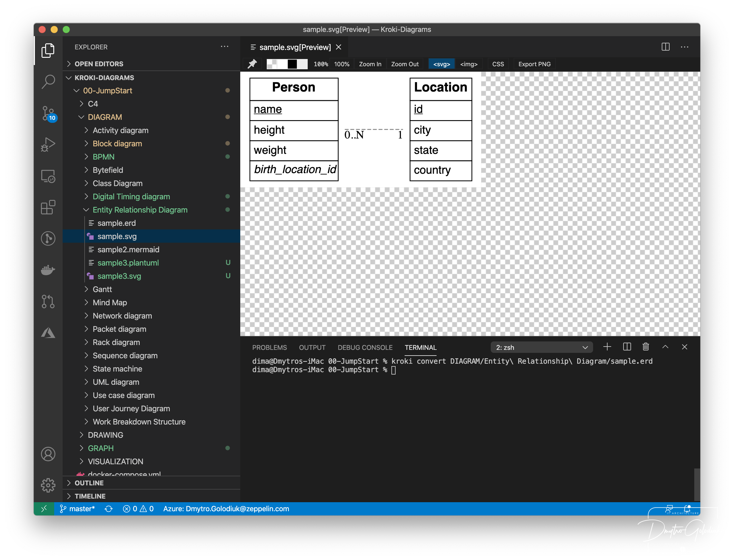The height and width of the screenshot is (560, 734).
Task: Create a new terminal with plus icon
Action: tap(607, 347)
